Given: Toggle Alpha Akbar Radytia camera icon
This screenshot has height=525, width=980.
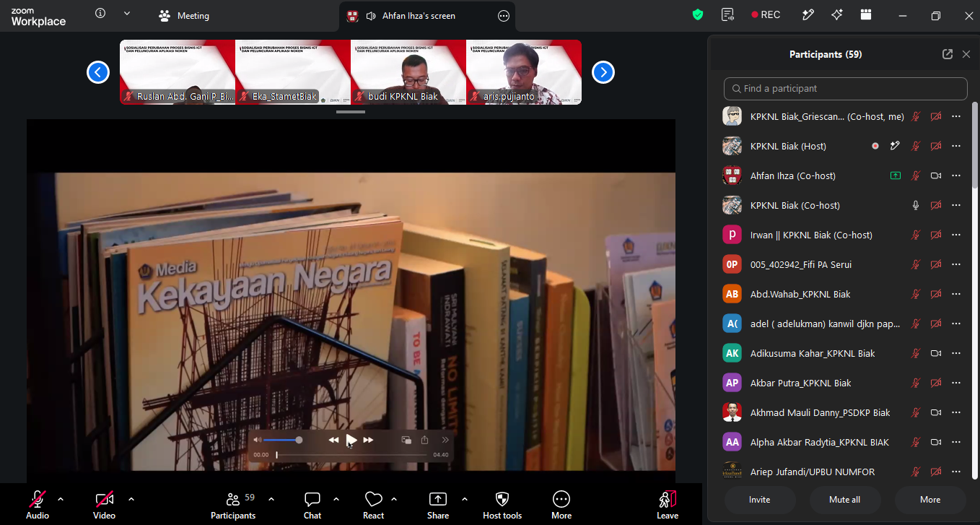Looking at the screenshot, I should [x=936, y=442].
